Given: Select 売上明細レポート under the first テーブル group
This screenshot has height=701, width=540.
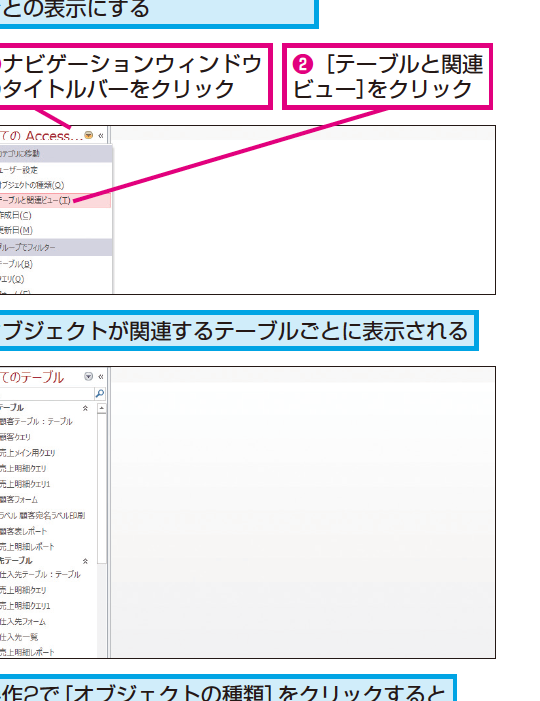Looking at the screenshot, I should pos(27,547).
